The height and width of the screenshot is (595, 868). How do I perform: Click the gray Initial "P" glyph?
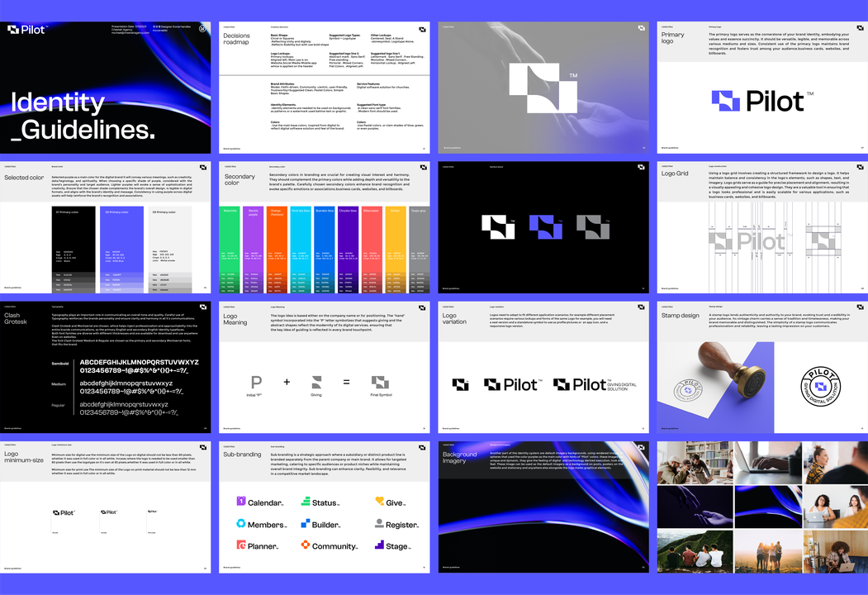click(x=256, y=382)
